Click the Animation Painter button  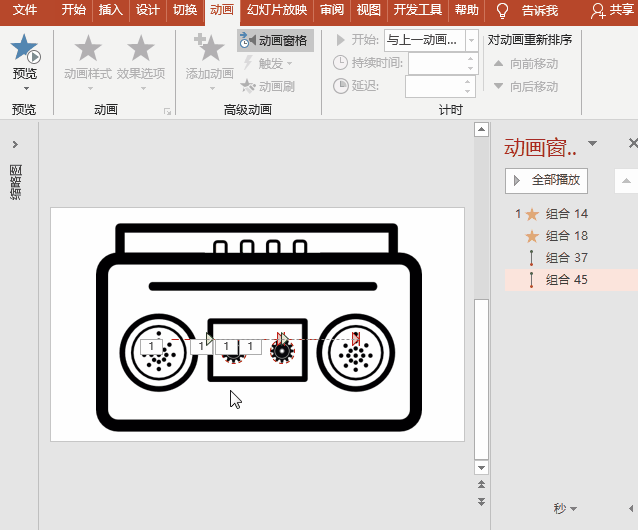[268, 86]
